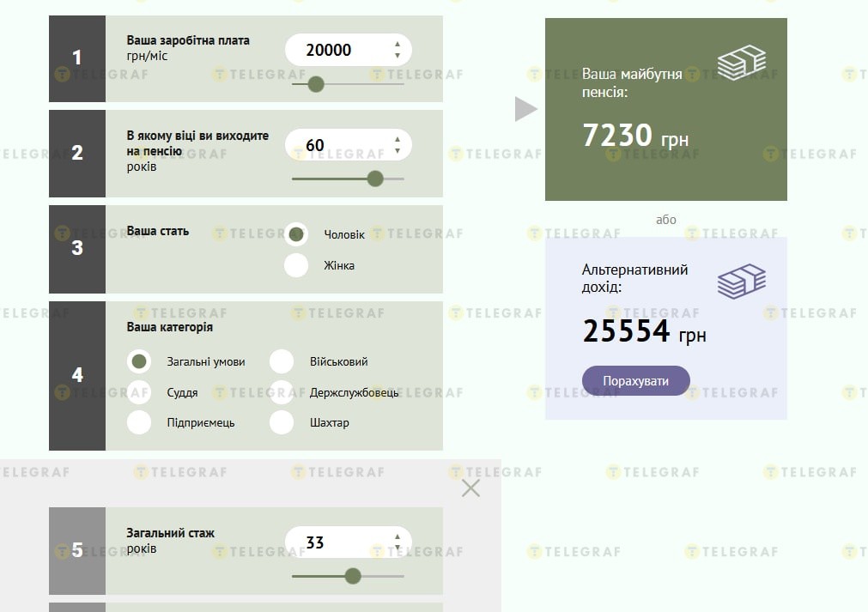This screenshot has width=868, height=612.
Task: Click the gray arrow pointing to pension result
Action: click(x=525, y=109)
